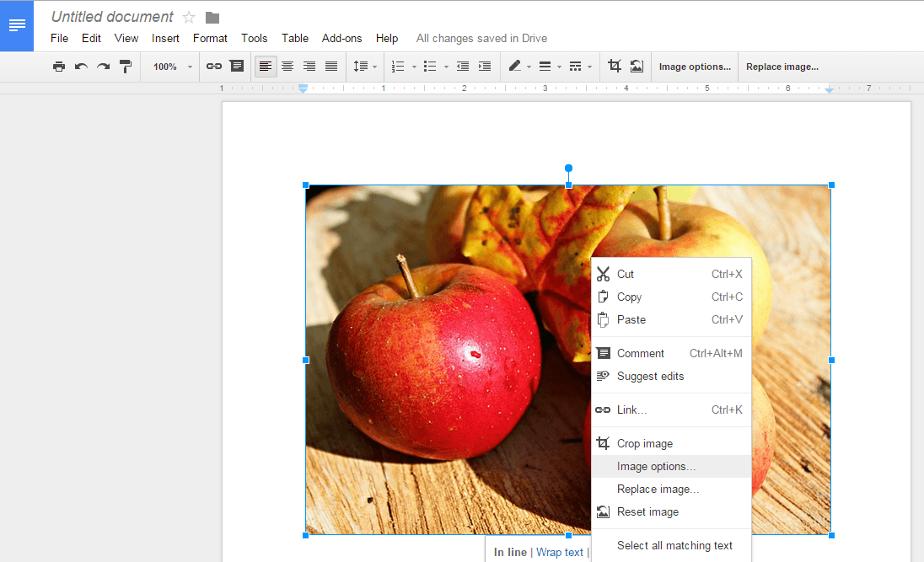
Task: Click the Undo icon
Action: [x=78, y=66]
